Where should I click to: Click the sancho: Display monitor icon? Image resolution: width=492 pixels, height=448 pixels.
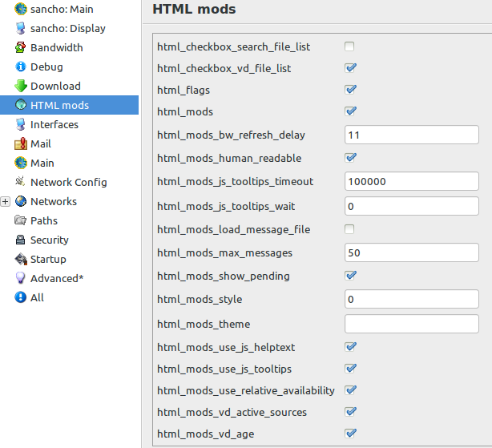pyautogui.click(x=21, y=28)
